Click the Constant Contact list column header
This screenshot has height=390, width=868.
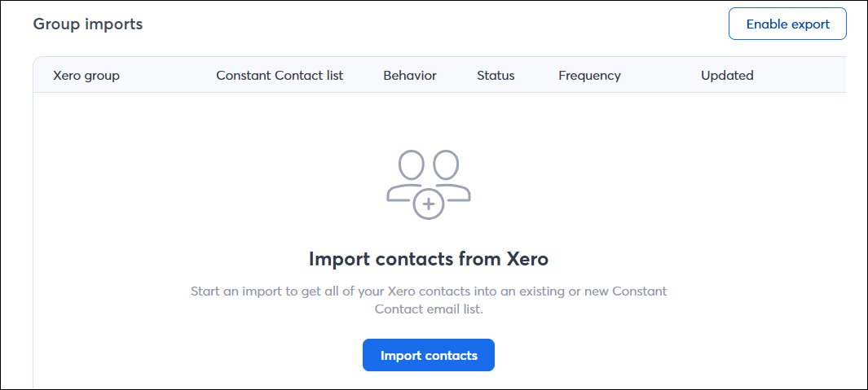click(280, 75)
